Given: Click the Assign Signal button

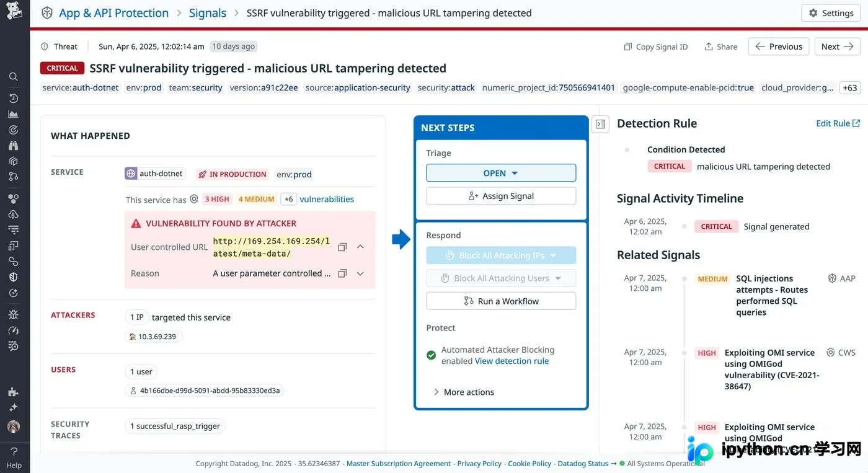Looking at the screenshot, I should [501, 196].
